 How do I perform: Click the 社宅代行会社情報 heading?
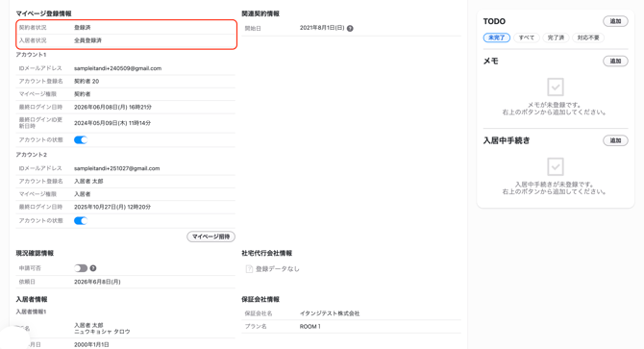266,253
